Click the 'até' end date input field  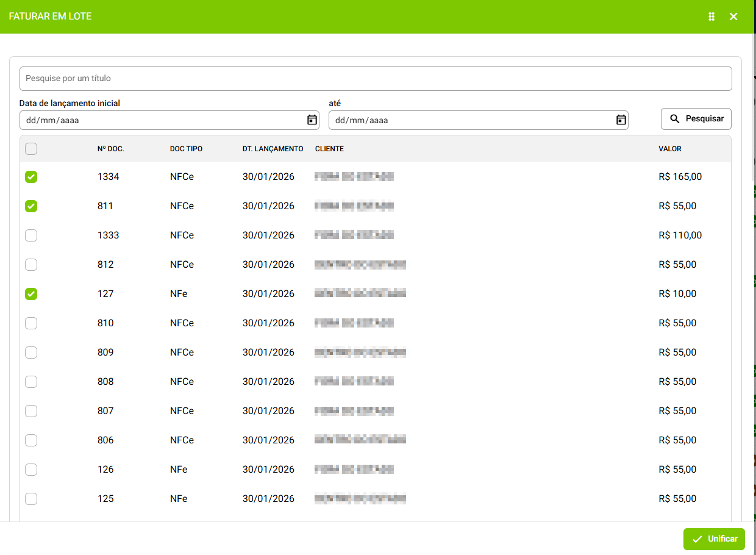469,120
